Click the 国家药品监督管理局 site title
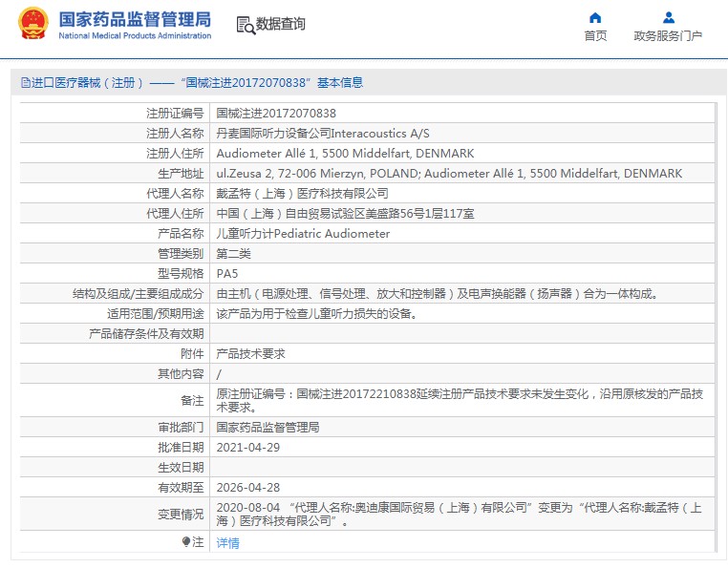Screen dimensions: 728x568 (135, 19)
